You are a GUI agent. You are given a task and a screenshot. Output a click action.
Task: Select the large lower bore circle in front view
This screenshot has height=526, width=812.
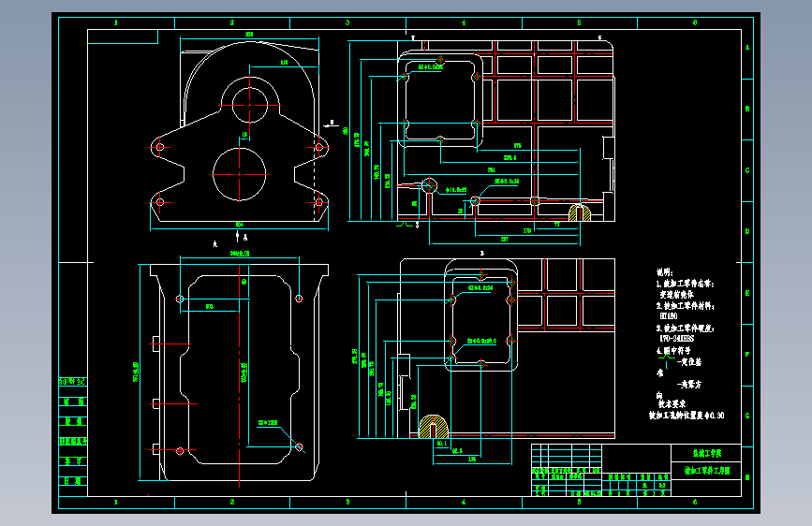(239, 174)
